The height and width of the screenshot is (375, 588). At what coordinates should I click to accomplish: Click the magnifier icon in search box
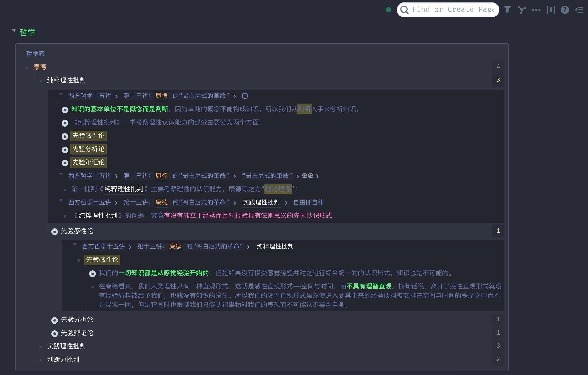point(404,10)
